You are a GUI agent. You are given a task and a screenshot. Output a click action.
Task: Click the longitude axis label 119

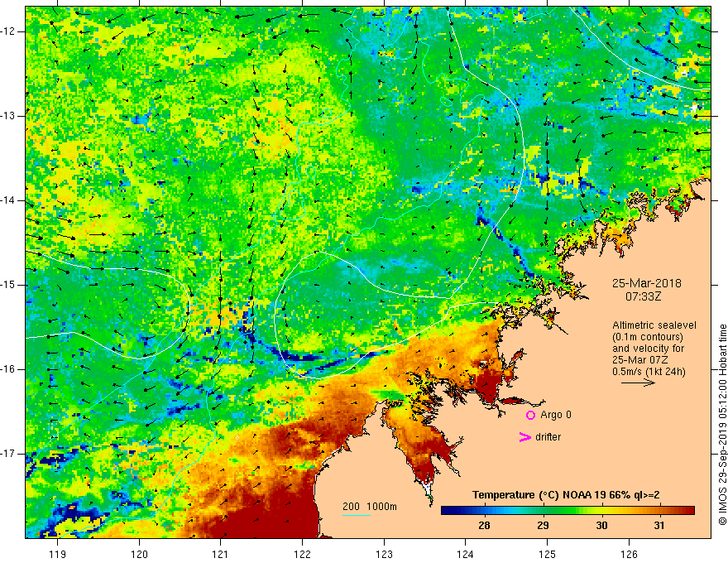coord(58,554)
